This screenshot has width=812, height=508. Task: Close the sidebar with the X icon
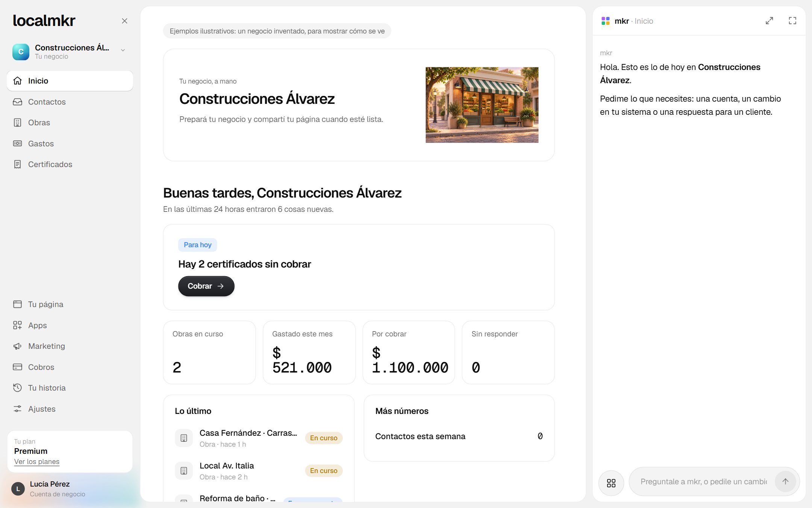[124, 21]
